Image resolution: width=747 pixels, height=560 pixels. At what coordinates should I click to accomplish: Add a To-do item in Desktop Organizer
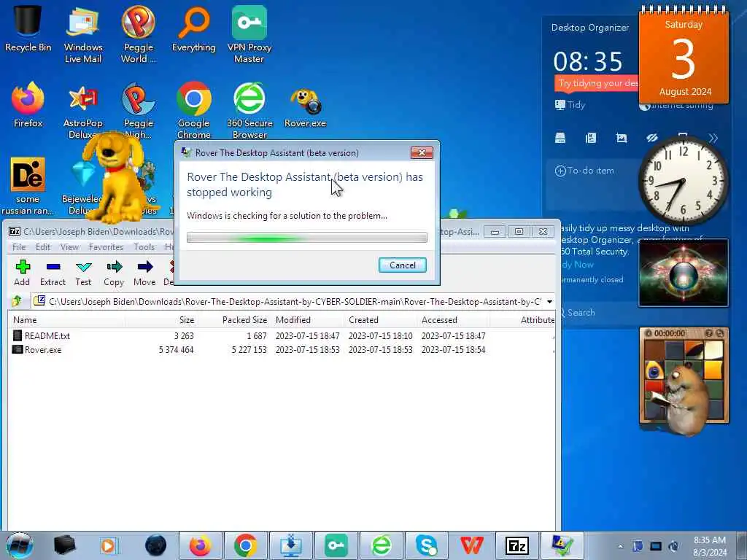584,171
